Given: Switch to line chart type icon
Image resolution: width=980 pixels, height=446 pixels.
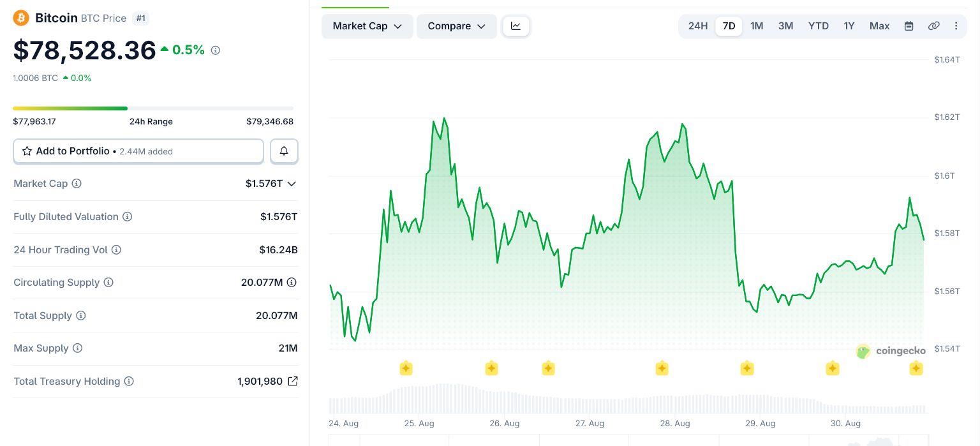Looking at the screenshot, I should [x=516, y=26].
